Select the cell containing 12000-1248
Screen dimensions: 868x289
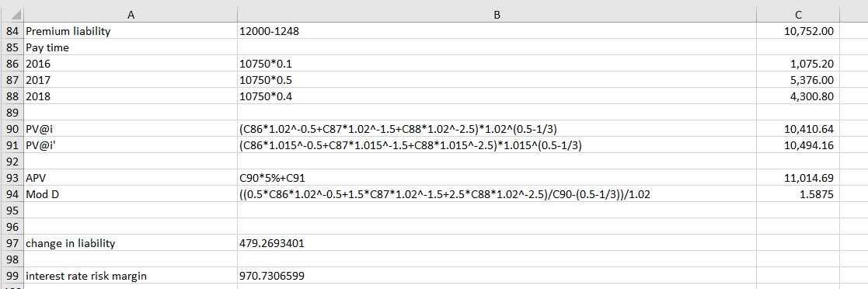click(x=497, y=31)
